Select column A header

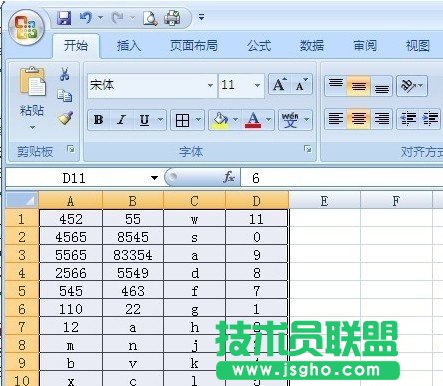click(71, 201)
